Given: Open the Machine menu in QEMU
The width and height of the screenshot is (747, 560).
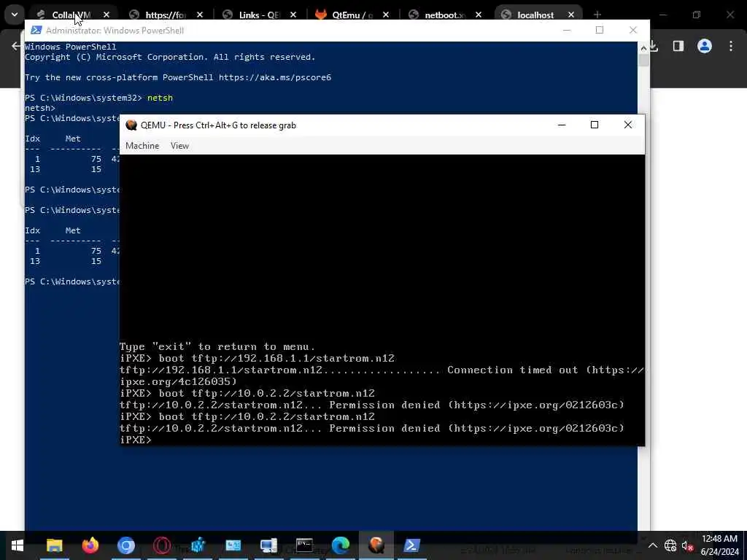Looking at the screenshot, I should 142,146.
